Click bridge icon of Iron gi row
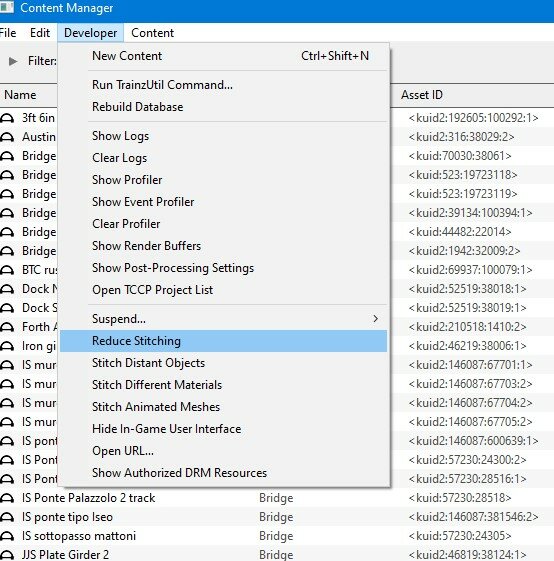The height and width of the screenshot is (561, 554). coord(6,346)
